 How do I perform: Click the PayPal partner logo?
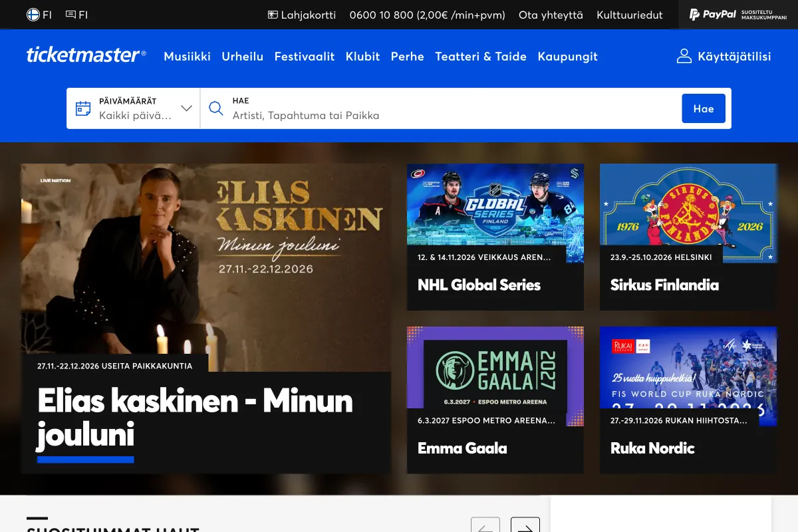tap(738, 15)
